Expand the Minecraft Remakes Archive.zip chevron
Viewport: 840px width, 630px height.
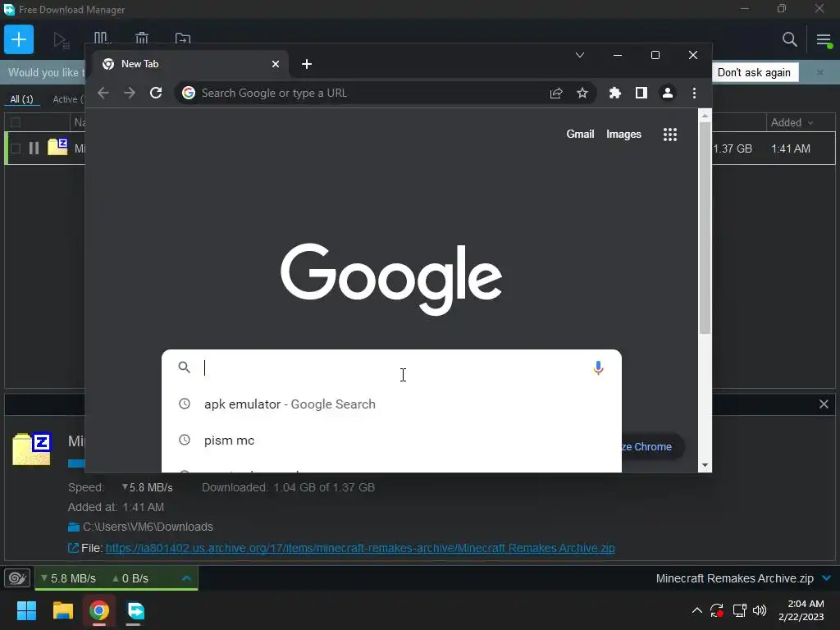coord(826,578)
